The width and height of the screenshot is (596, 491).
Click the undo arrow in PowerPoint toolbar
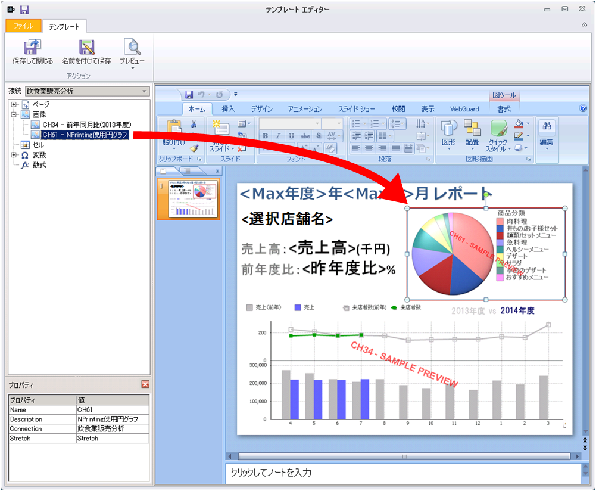[x=201, y=95]
